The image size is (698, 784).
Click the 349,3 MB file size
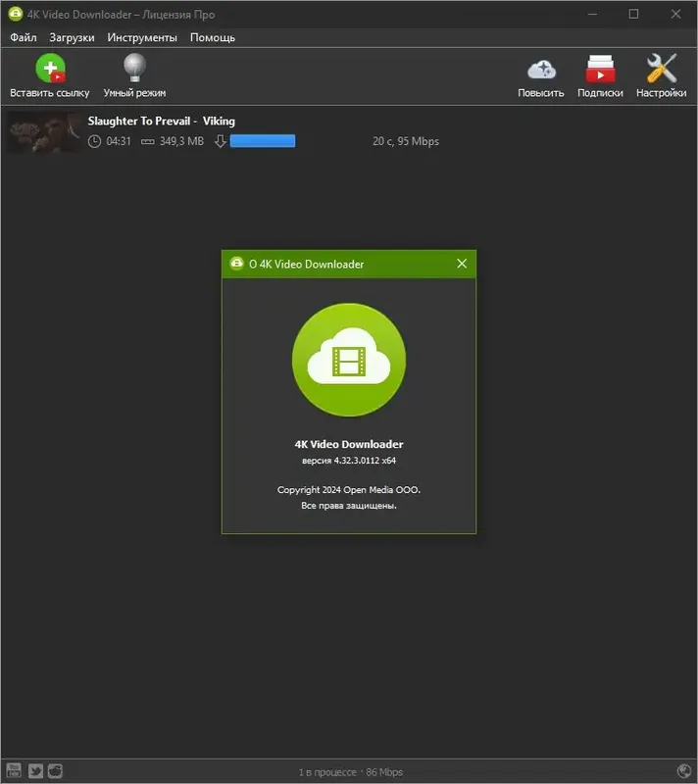(181, 141)
